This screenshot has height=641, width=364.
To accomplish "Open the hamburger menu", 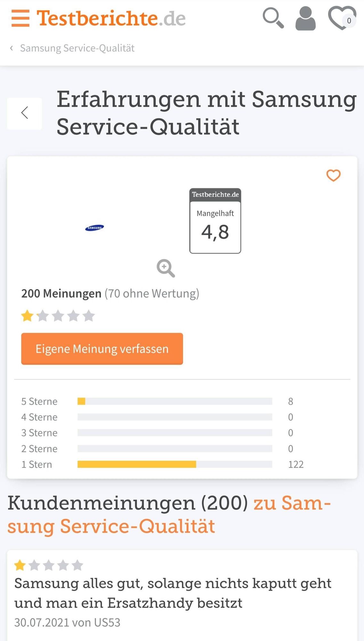I will tap(20, 18).
